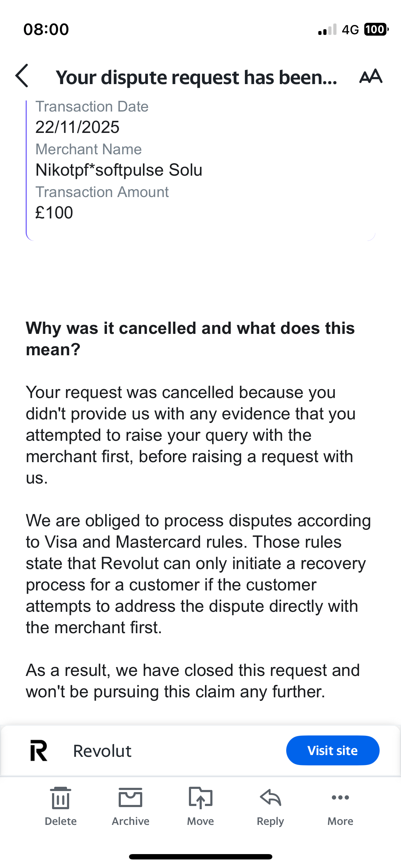Image resolution: width=401 pixels, height=868 pixels.
Task: Tap the £100 transaction amount
Action: click(x=54, y=213)
